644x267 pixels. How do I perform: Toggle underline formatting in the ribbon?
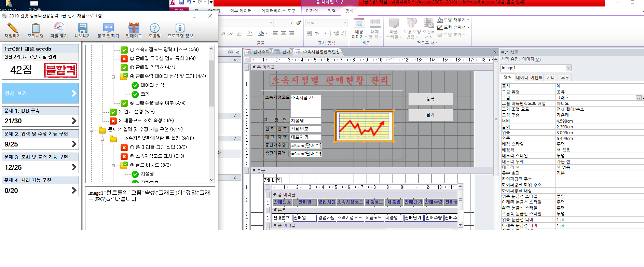[x=239, y=33]
